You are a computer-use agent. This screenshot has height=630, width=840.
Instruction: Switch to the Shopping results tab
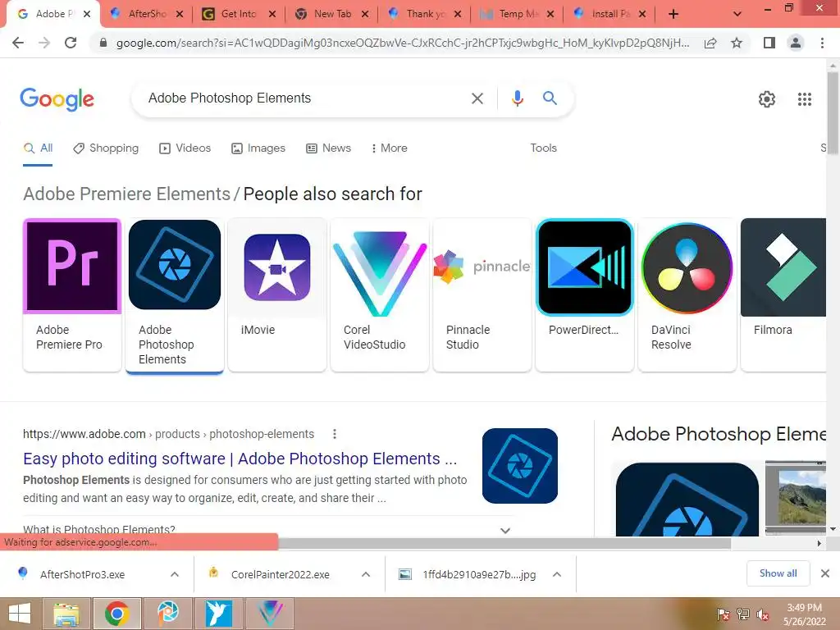106,148
